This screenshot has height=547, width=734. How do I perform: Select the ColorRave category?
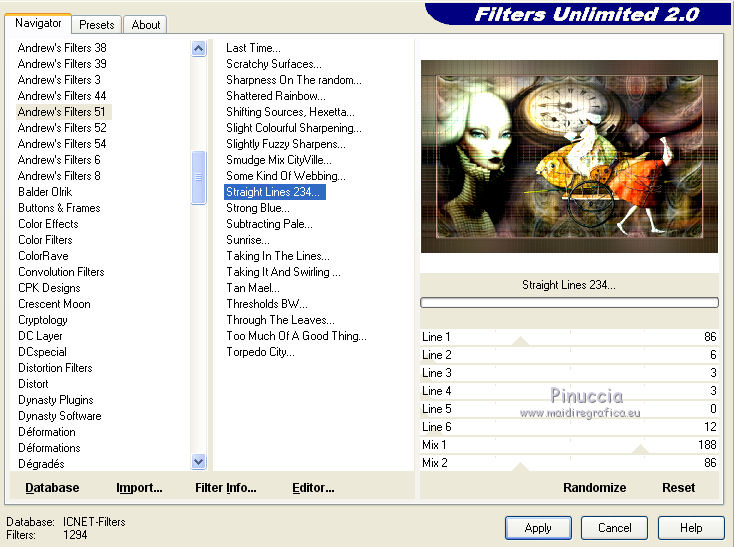(43, 255)
